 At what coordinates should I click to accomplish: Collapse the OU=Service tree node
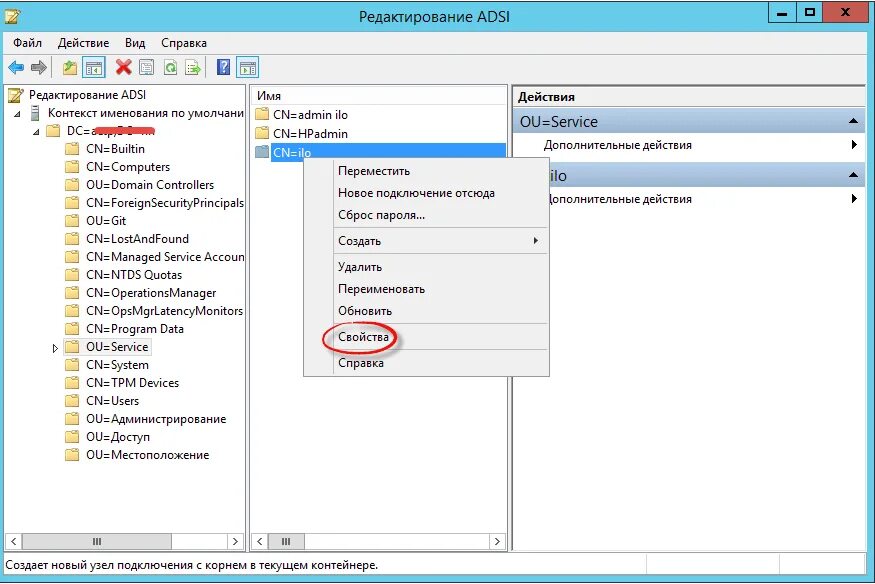point(57,347)
